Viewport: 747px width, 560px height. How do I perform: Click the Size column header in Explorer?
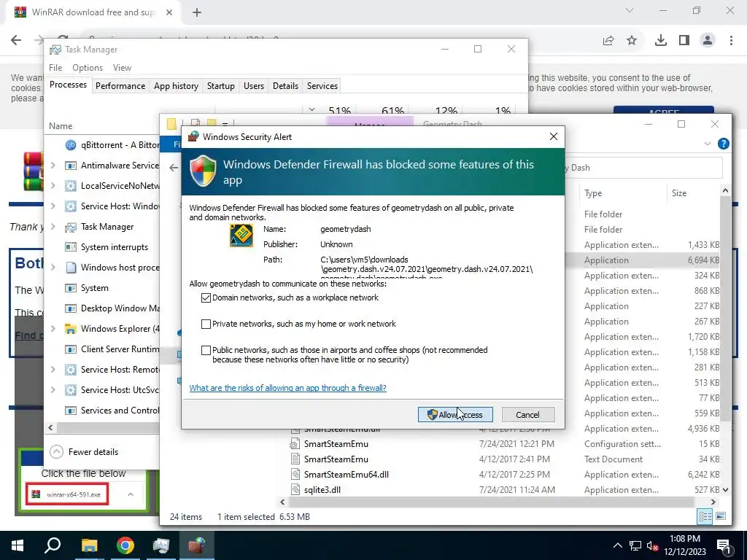tap(679, 193)
